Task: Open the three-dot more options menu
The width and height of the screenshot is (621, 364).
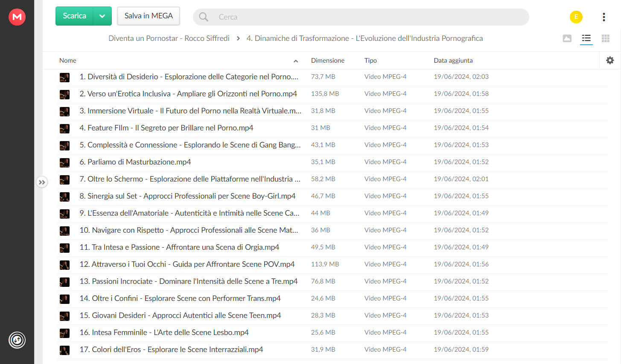Action: 604,17
